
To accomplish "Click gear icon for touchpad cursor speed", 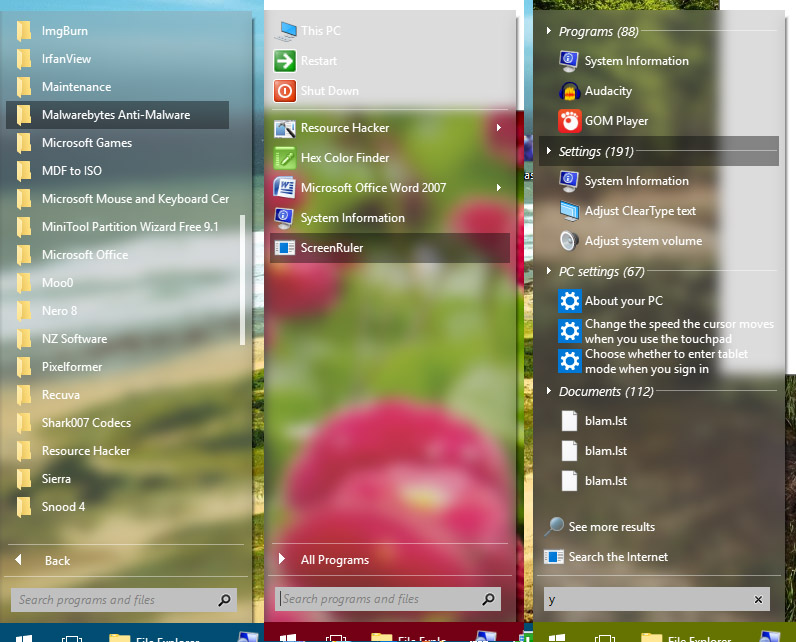I will (x=570, y=331).
